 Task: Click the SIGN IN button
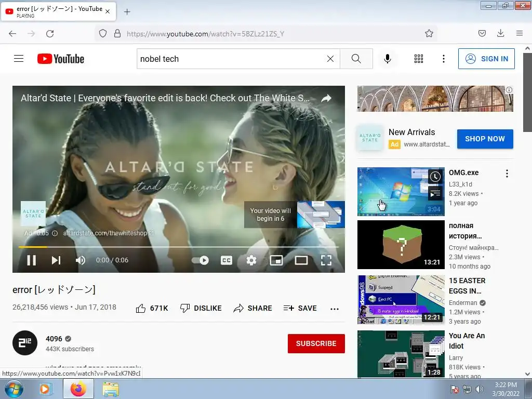coord(486,59)
